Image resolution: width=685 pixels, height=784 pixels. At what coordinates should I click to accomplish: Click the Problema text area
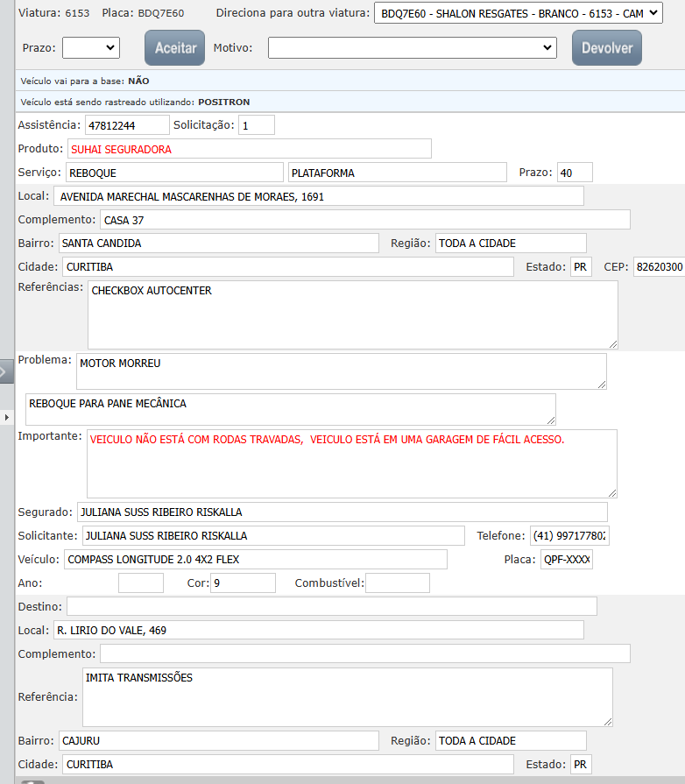[x=341, y=371]
